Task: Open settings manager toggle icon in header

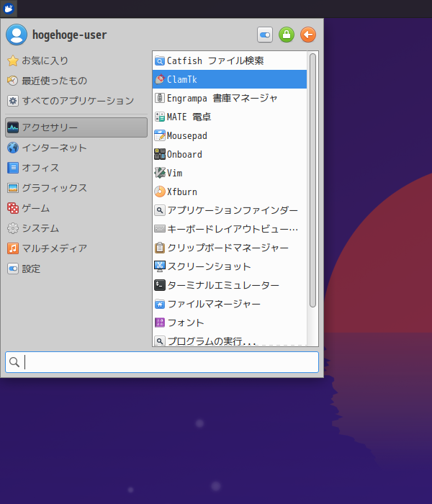Action: [265, 35]
